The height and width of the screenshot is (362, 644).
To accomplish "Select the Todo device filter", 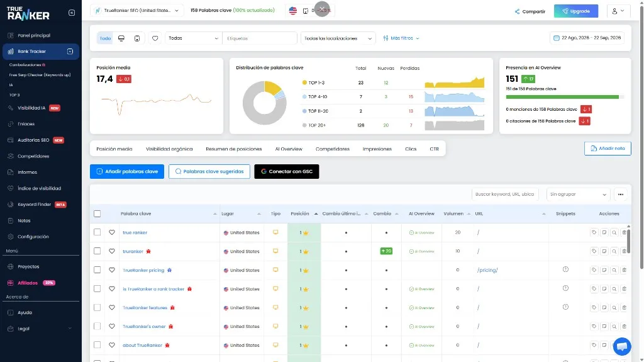I will click(105, 38).
